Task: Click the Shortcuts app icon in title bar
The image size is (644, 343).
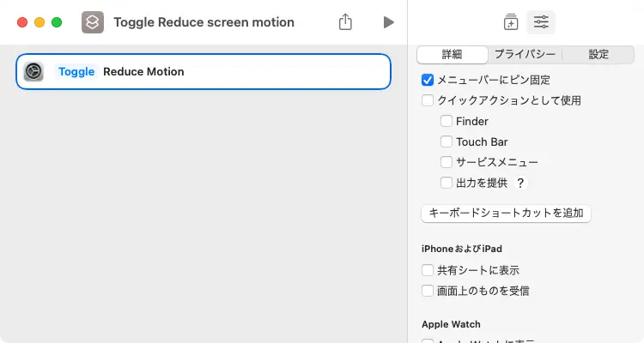Action: click(93, 22)
